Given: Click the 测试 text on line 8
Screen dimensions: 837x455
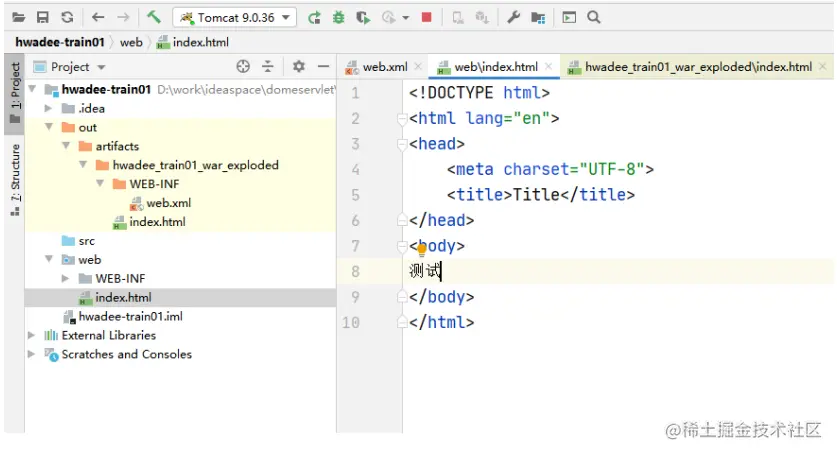Looking at the screenshot, I should click(x=425, y=271).
